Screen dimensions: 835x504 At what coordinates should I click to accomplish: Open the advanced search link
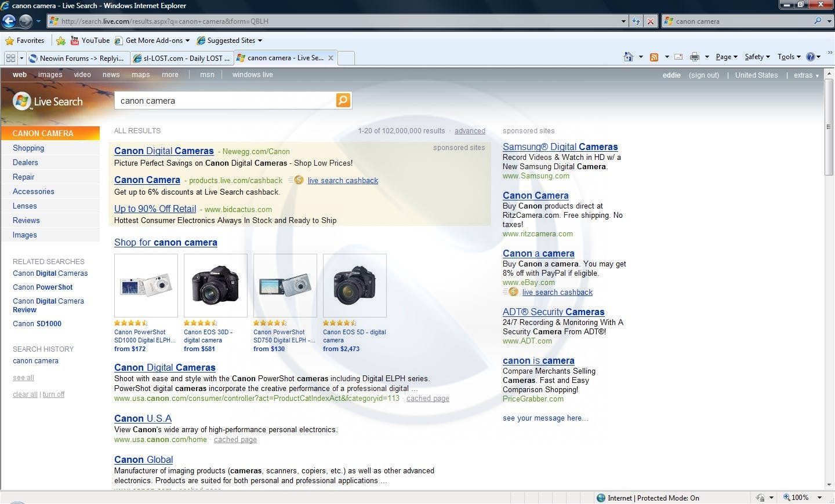click(470, 131)
